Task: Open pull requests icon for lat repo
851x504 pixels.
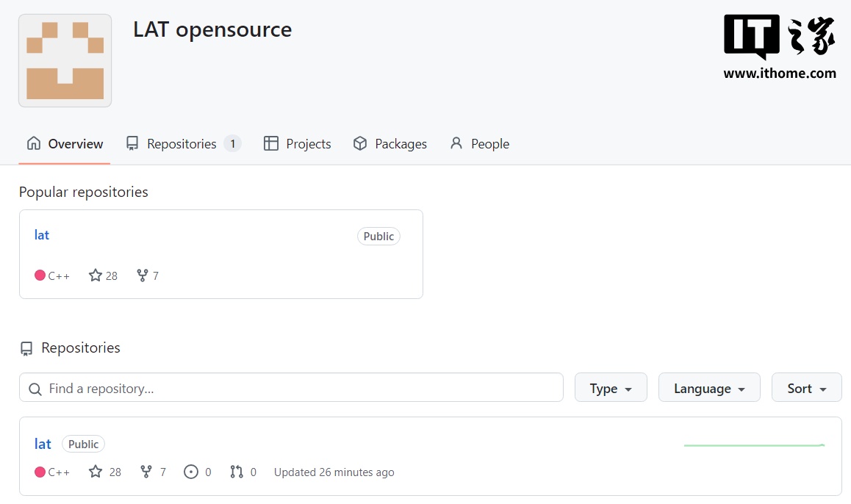Action: pyautogui.click(x=237, y=472)
